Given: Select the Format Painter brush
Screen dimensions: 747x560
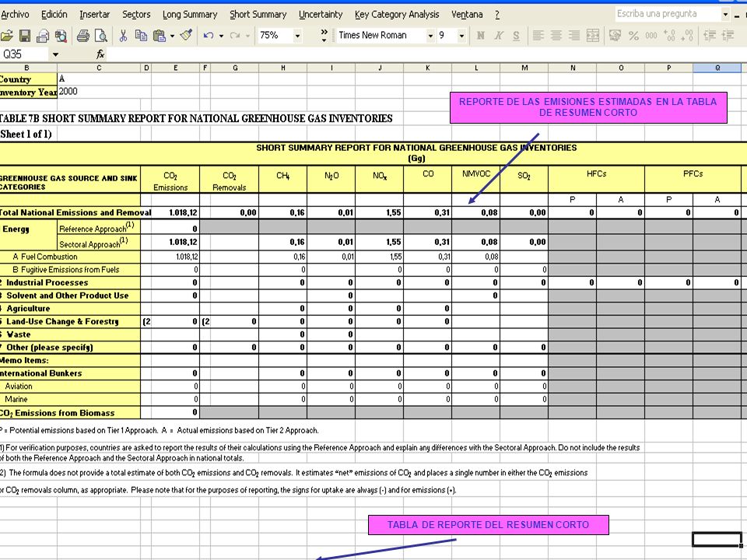Looking at the screenshot, I should pyautogui.click(x=186, y=35).
